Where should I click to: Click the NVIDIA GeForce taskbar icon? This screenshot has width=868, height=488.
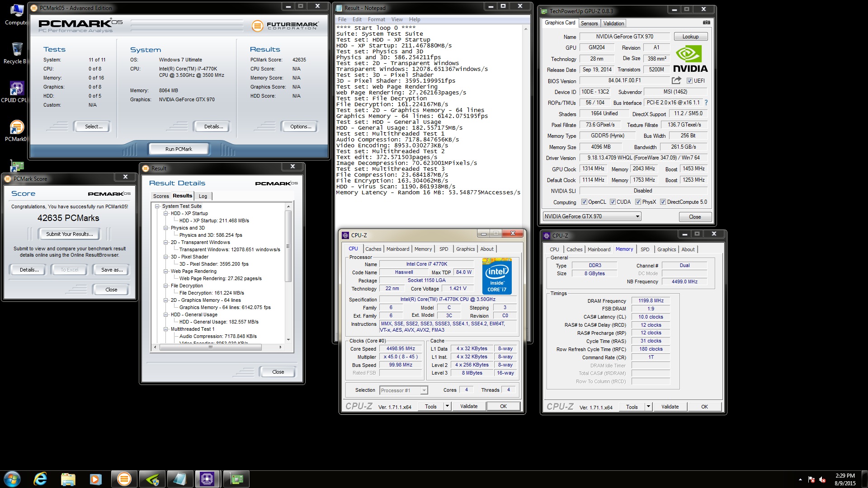tap(152, 479)
